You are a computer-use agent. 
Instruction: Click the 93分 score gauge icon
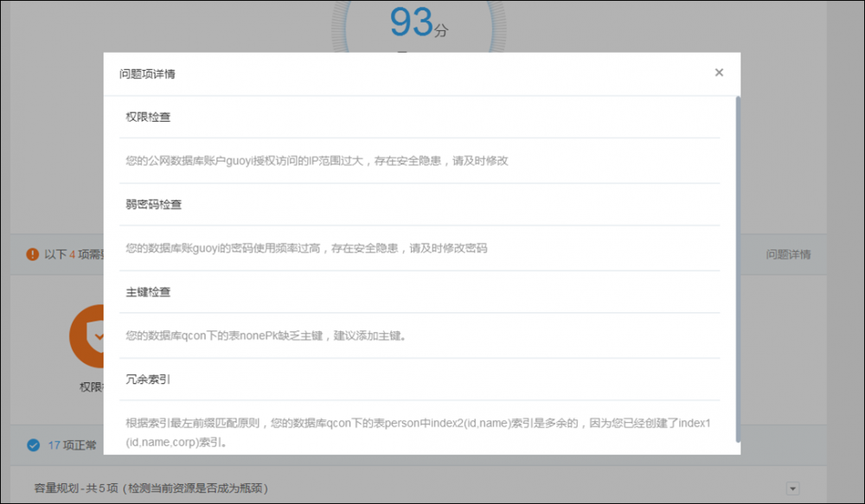point(421,23)
